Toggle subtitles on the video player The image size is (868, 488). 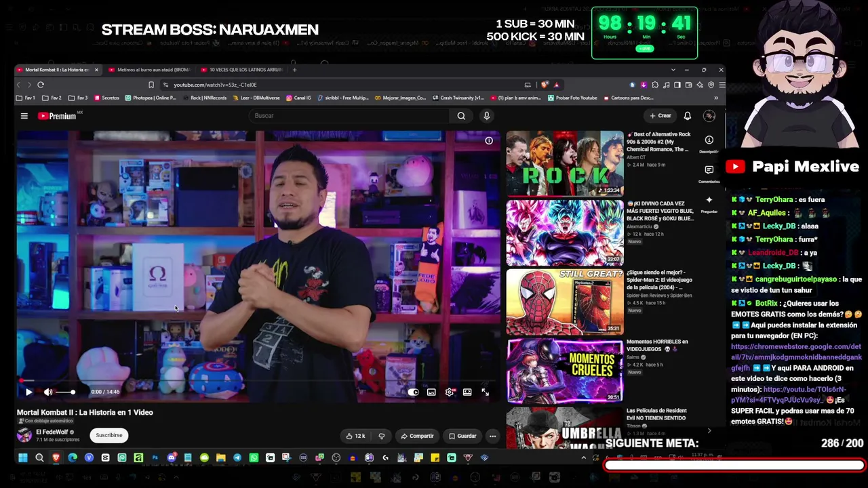coord(431,392)
